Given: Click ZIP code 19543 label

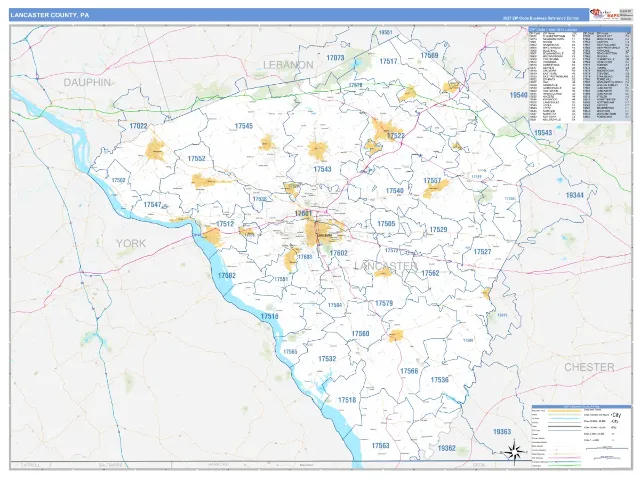Looking at the screenshot, I should (543, 133).
